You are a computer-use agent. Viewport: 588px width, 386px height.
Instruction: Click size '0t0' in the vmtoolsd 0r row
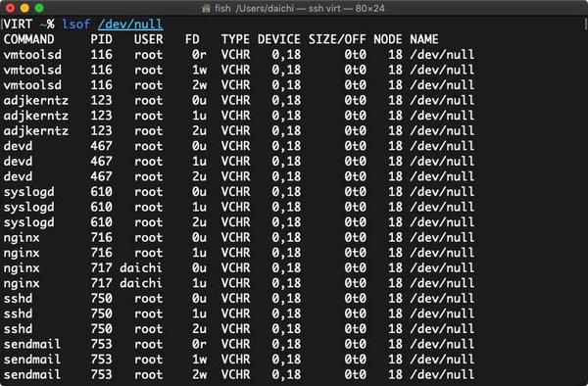click(x=355, y=55)
